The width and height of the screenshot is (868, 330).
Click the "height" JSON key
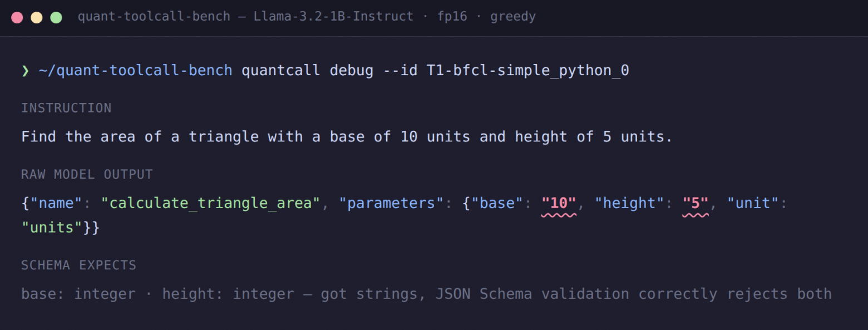click(x=630, y=203)
